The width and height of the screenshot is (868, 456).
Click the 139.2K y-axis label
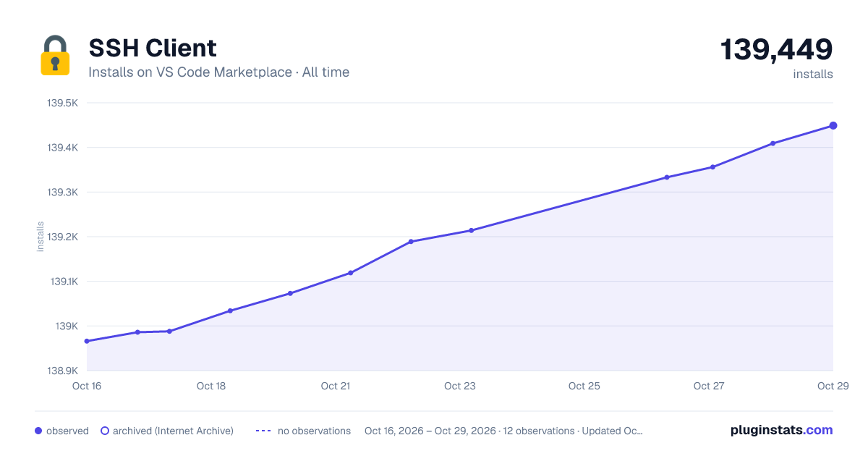pos(62,237)
